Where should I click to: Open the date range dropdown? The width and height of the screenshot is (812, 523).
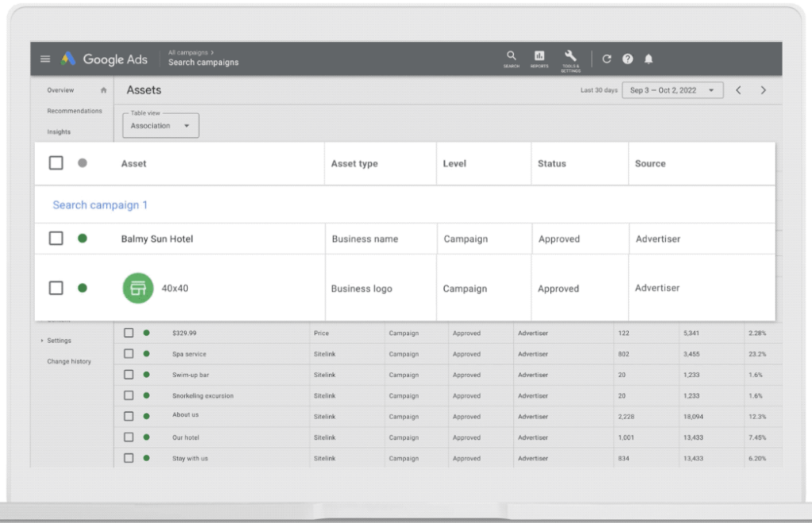672,90
